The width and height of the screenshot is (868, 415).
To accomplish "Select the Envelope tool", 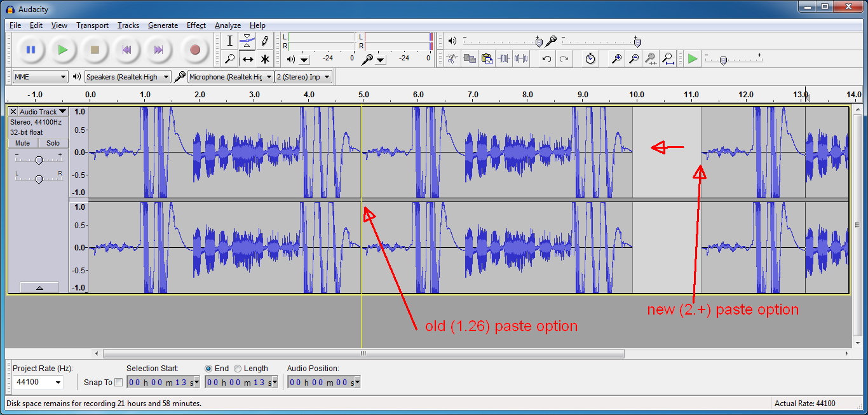I will 247,41.
